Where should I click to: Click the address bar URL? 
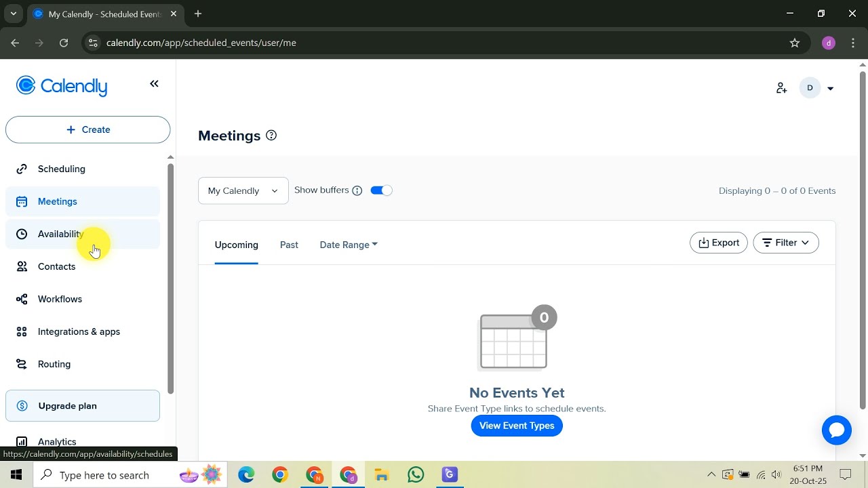[201, 43]
